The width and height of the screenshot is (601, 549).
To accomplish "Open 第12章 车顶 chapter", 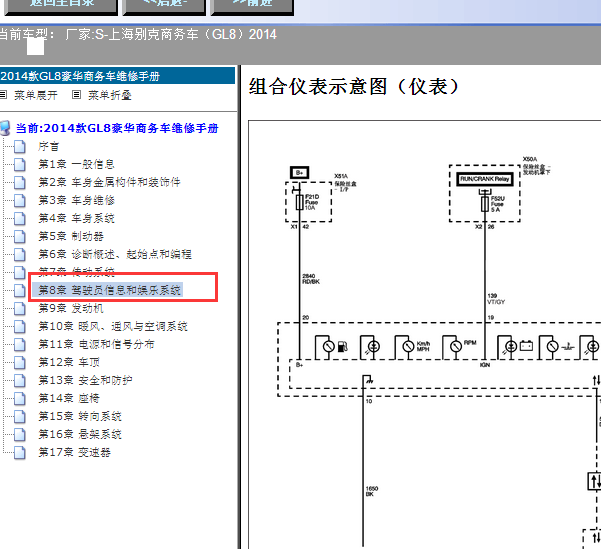I will point(69,362).
